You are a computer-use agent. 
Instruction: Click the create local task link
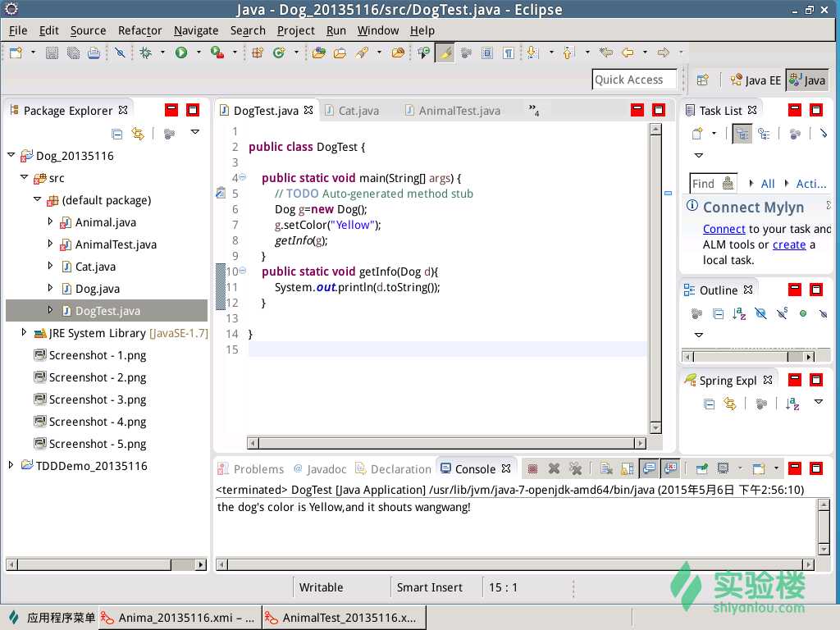click(788, 244)
